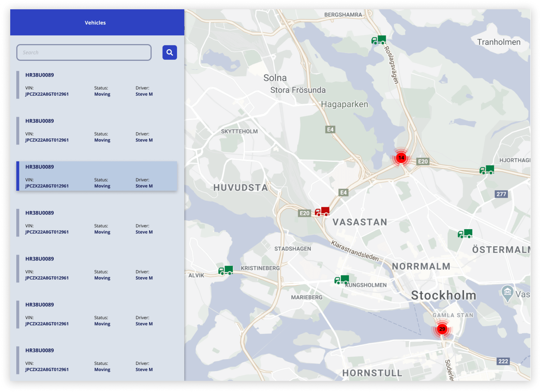This screenshot has width=541, height=392.
Task: Click the bottom vehicle card in list
Action: 97,360
